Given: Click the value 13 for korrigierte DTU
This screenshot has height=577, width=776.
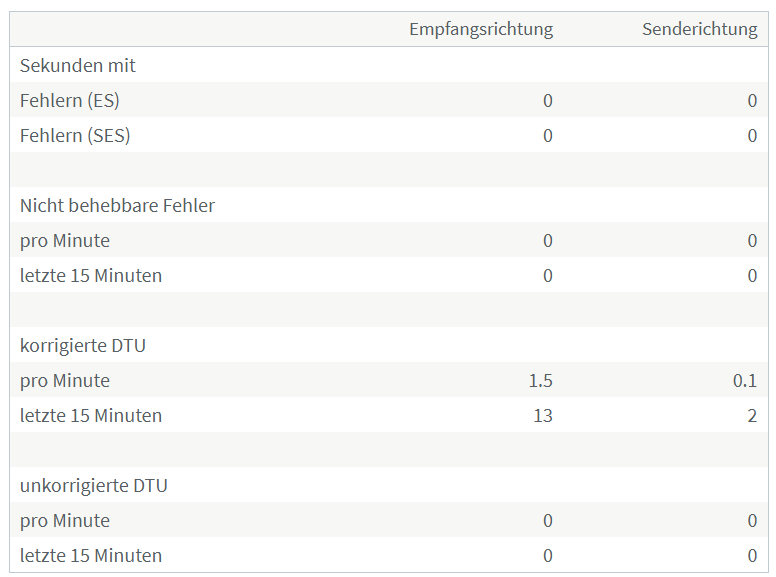Looking at the screenshot, I should 542,415.
